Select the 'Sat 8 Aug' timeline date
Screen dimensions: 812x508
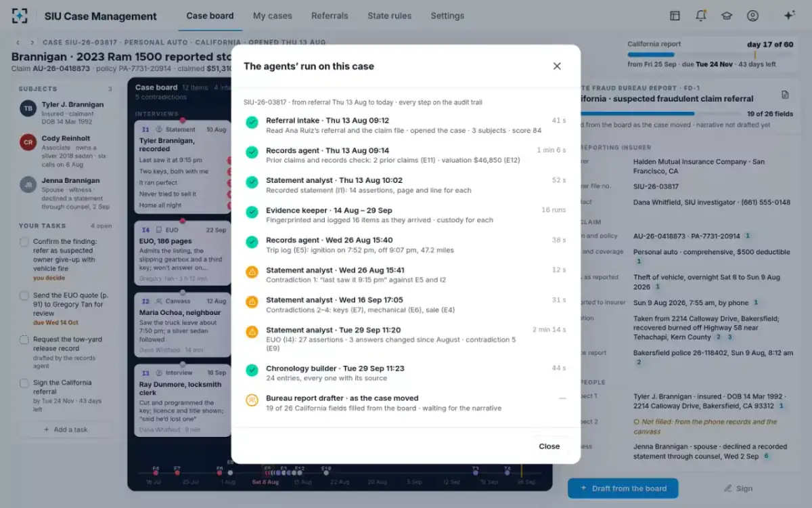tap(265, 482)
